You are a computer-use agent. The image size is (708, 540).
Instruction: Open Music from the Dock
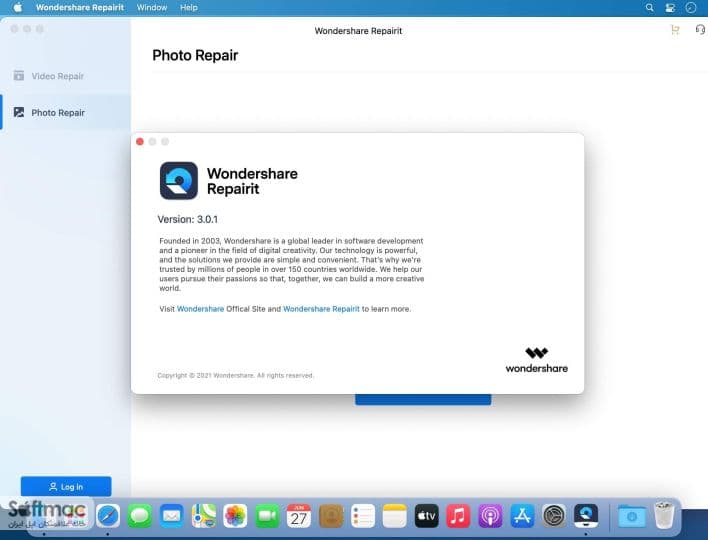click(x=458, y=516)
